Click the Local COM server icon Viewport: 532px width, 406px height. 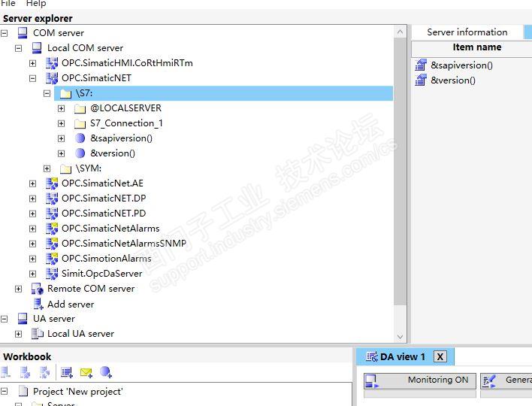pyautogui.click(x=37, y=48)
